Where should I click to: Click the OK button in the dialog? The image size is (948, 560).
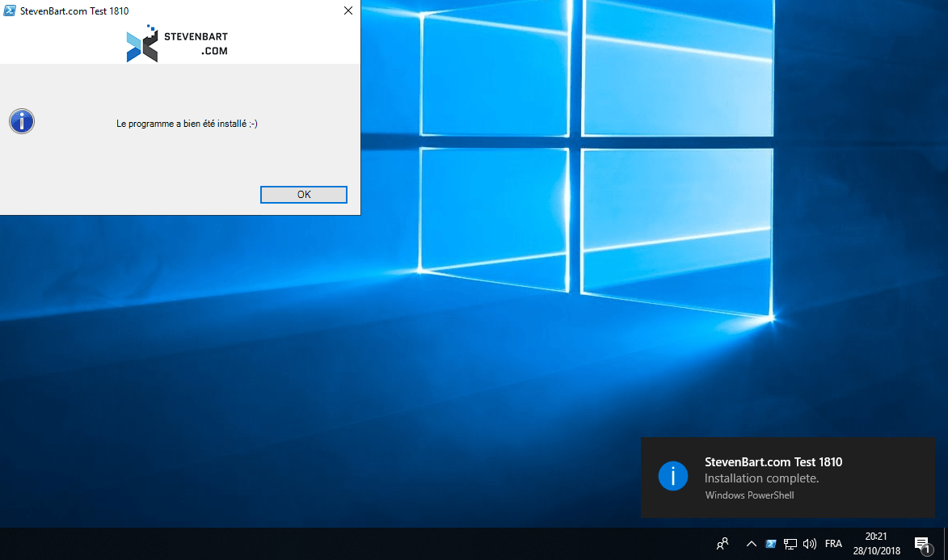(x=304, y=195)
